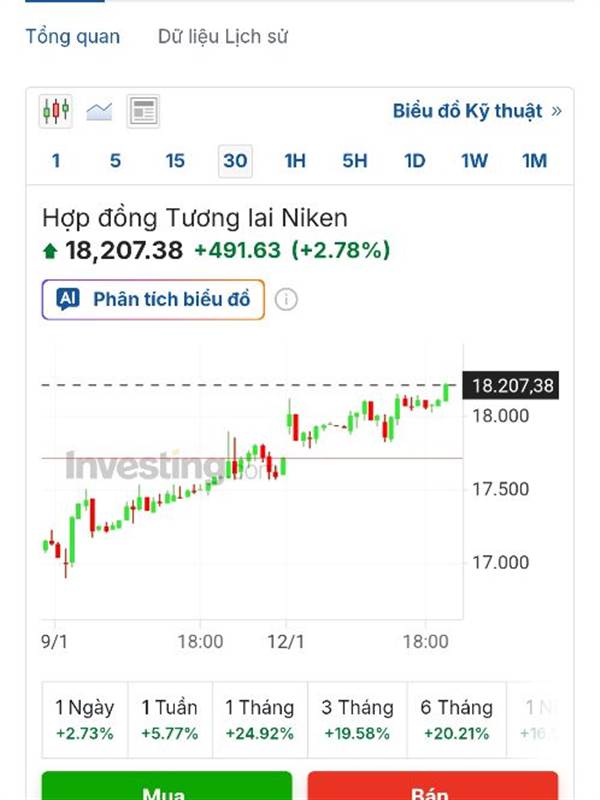Screen dimensions: 600x800
Task: Click the Hợp đồng Tương lai Niken title
Action: 195,218
